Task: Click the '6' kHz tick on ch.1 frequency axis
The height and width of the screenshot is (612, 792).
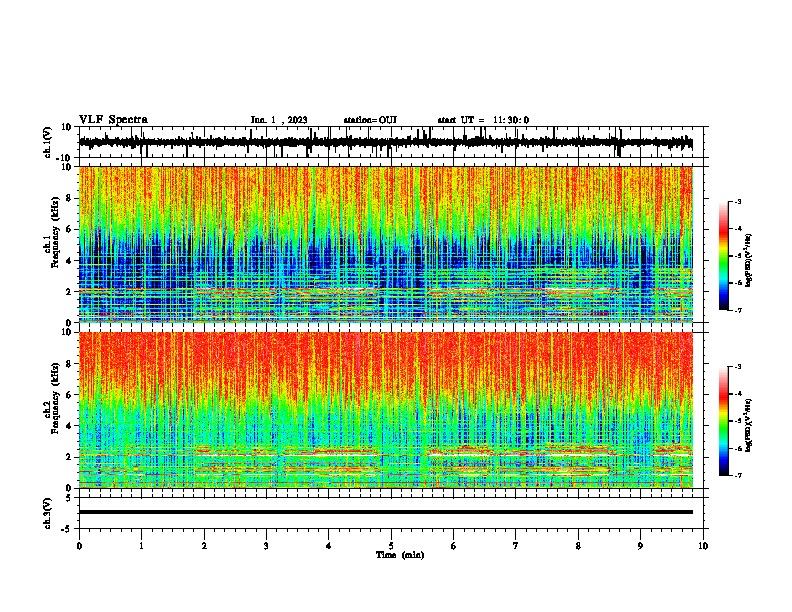Action: pos(70,229)
